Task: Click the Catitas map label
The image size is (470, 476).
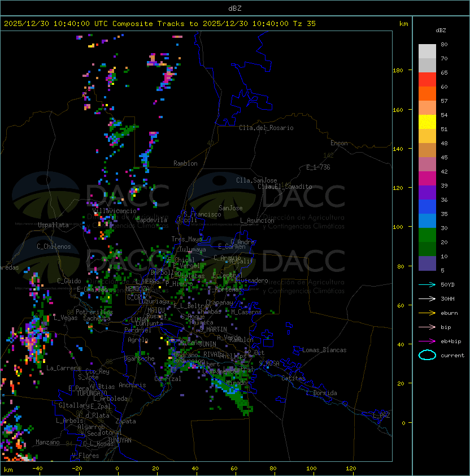Action: (x=293, y=378)
